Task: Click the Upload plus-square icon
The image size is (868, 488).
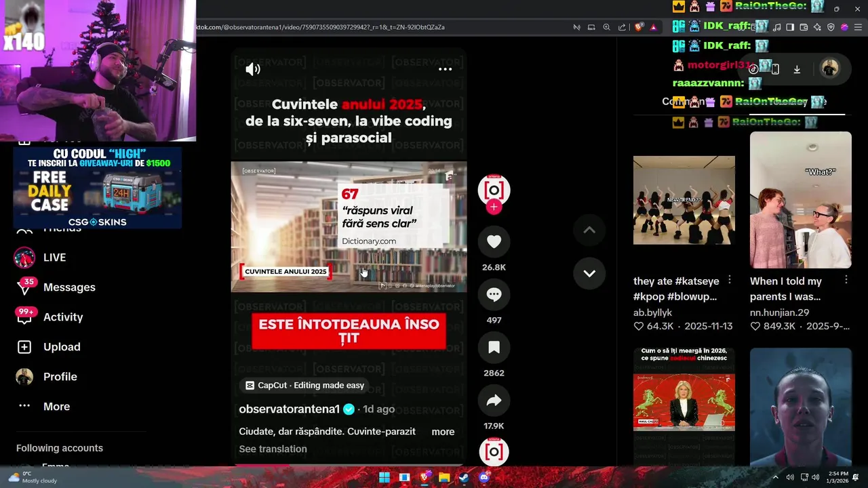Action: pos(24,347)
